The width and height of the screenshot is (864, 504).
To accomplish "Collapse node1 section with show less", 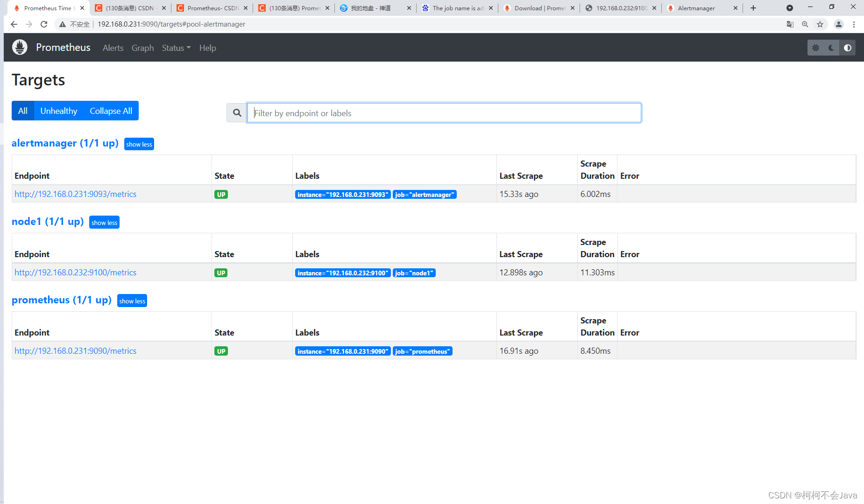I will click(x=104, y=223).
